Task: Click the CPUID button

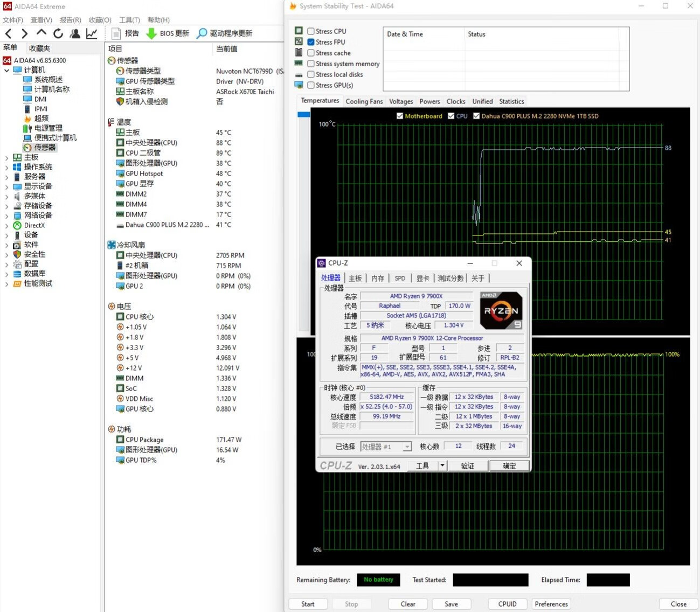Action: (507, 604)
